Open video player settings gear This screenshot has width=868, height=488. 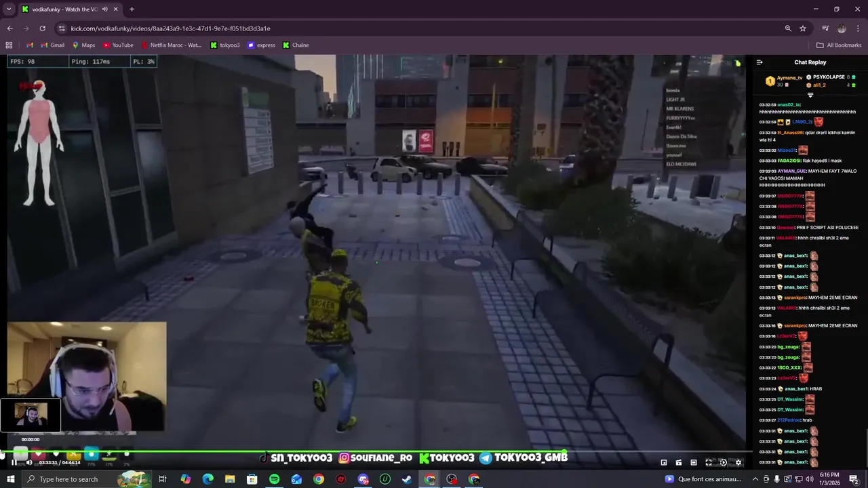(738, 462)
